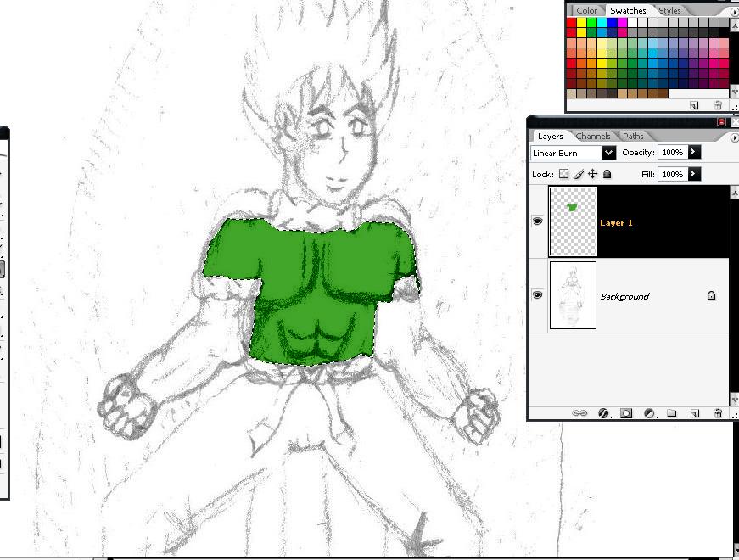The height and width of the screenshot is (560, 739).
Task: Pick the pure red swatch
Action: click(x=571, y=23)
